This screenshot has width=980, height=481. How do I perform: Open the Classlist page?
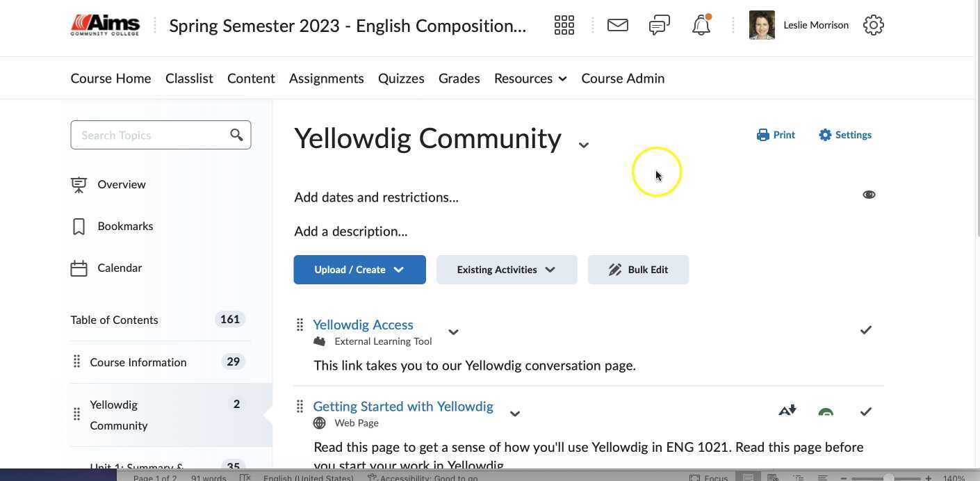click(189, 78)
